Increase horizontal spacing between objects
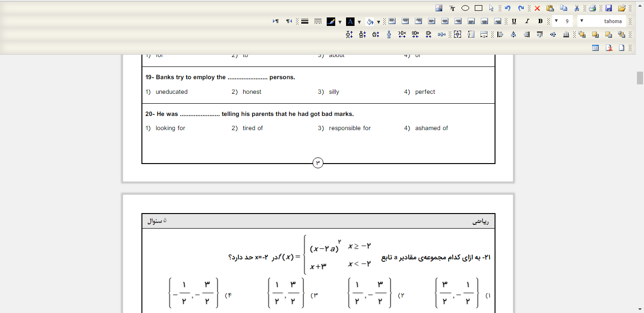The height and width of the screenshot is (313, 644). [402, 34]
